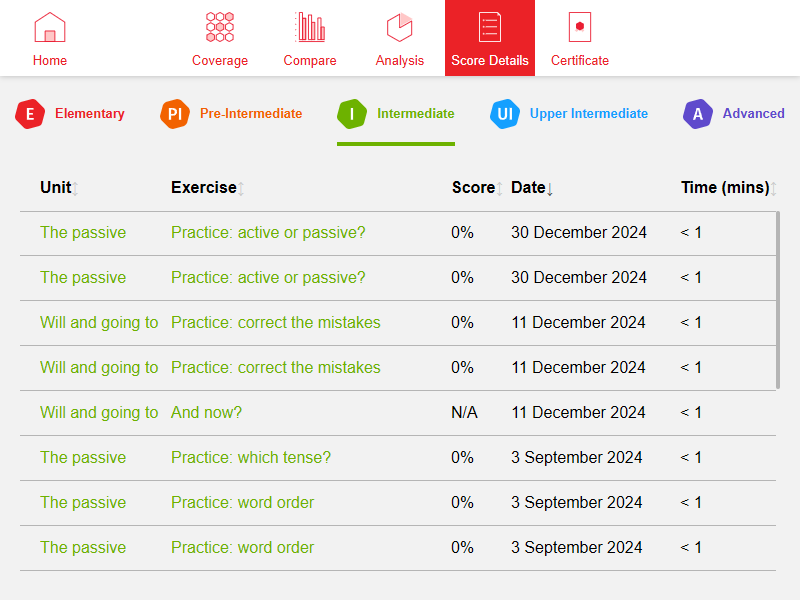This screenshot has height=600, width=800.
Task: Sort the table by Date column
Action: coord(531,188)
